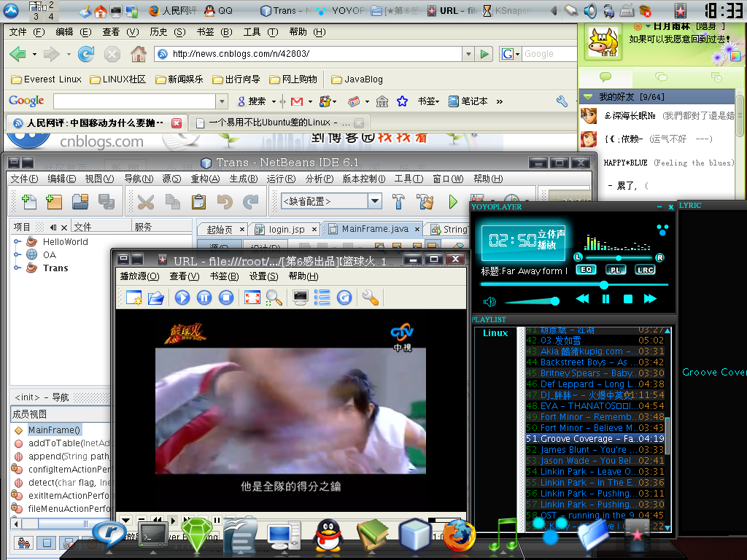Skip to next track in YOYOPLAYER
This screenshot has width=747, height=560.
(650, 298)
